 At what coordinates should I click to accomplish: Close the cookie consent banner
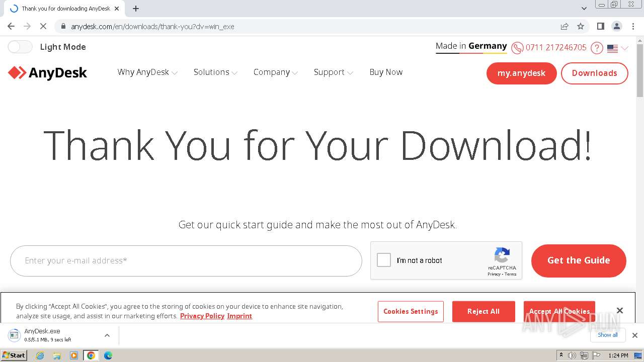620,311
